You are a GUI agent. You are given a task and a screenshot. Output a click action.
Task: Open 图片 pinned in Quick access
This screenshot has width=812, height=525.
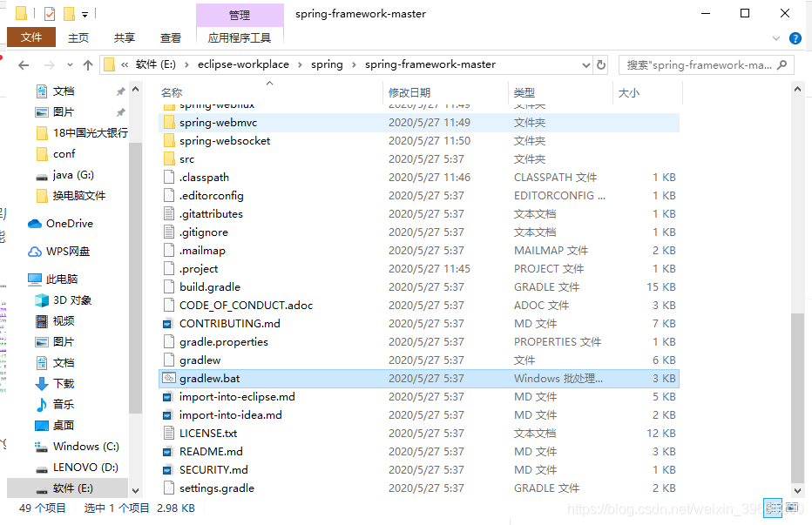(64, 112)
